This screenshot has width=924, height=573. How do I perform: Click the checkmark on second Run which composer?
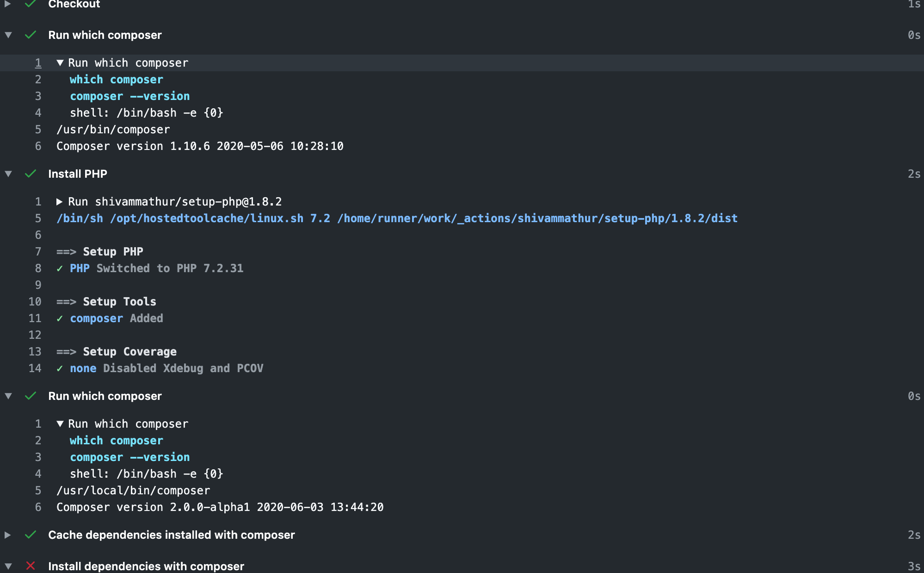click(x=30, y=396)
